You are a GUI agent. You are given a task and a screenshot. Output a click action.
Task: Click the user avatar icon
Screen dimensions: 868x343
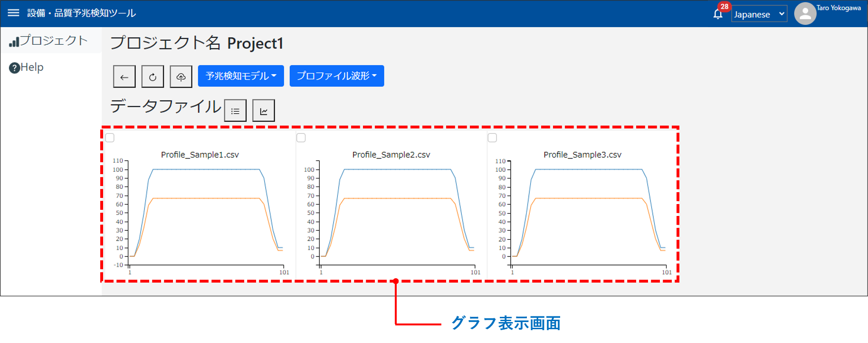[805, 14]
